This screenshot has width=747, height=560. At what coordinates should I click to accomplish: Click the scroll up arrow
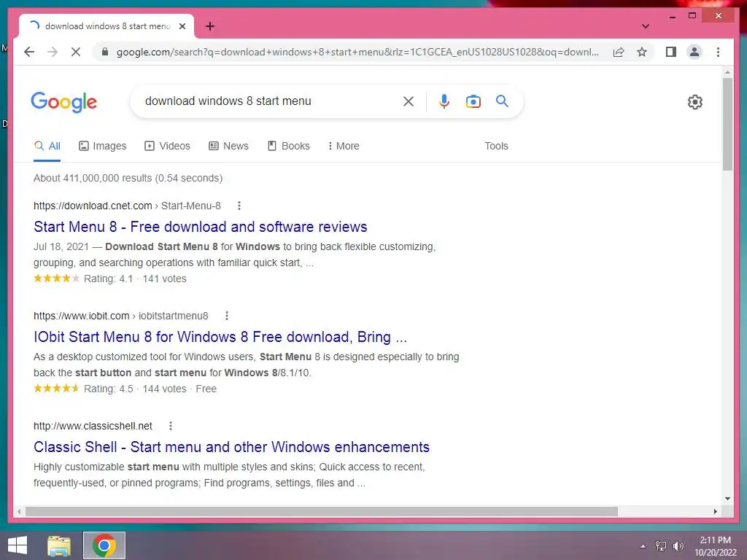[x=727, y=72]
